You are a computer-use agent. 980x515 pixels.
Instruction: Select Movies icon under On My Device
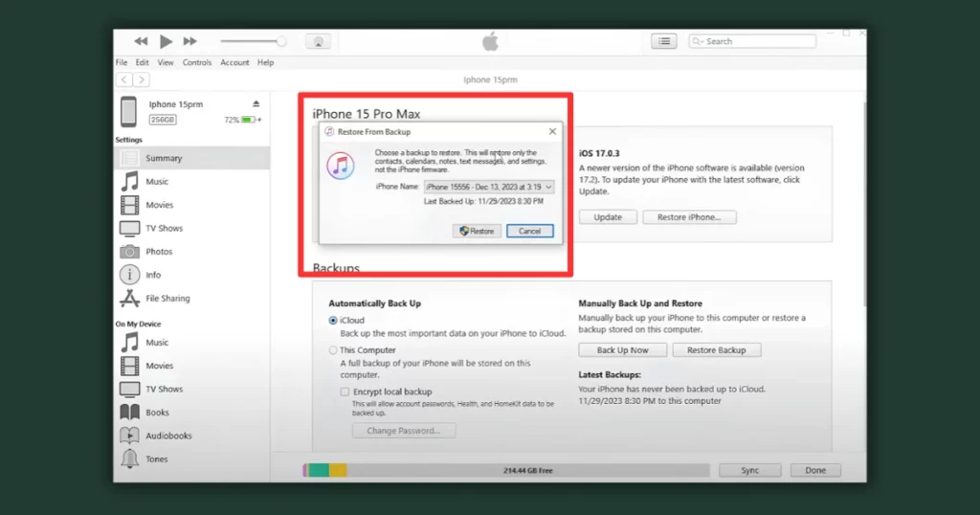tap(129, 366)
